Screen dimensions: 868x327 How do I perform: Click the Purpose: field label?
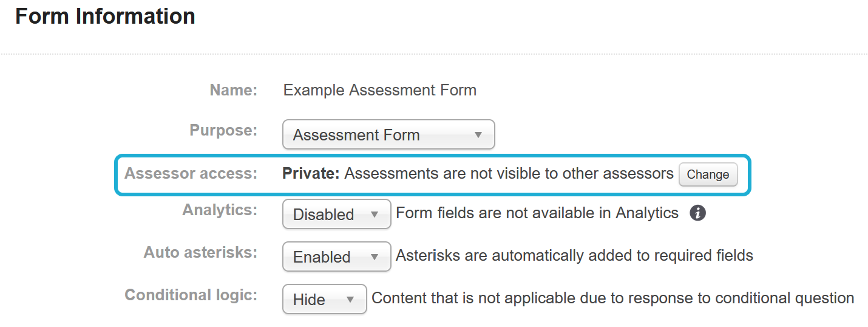(x=223, y=131)
